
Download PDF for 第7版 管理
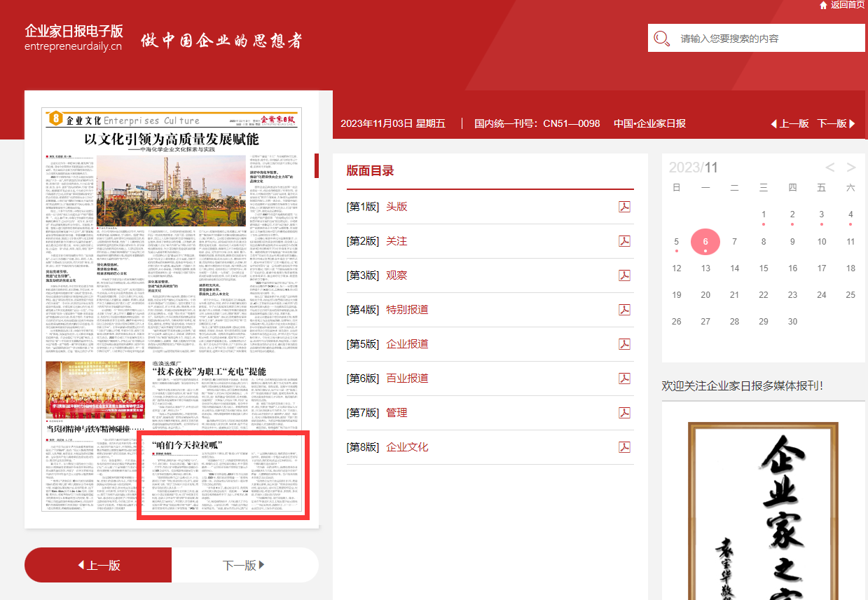coord(624,413)
